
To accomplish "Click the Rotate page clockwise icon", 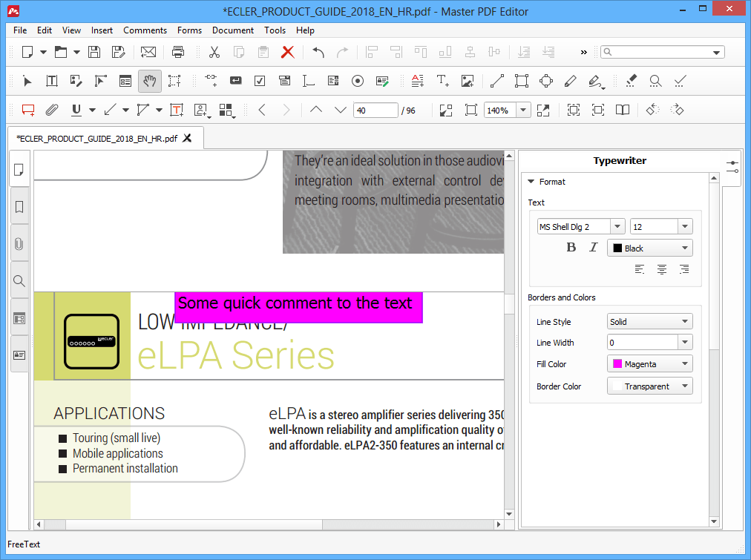I will (677, 110).
